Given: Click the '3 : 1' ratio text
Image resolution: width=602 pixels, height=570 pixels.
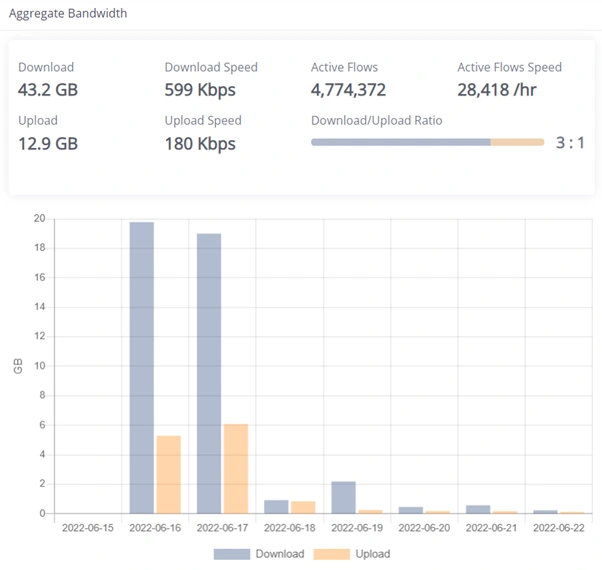Looking at the screenshot, I should coord(570,143).
